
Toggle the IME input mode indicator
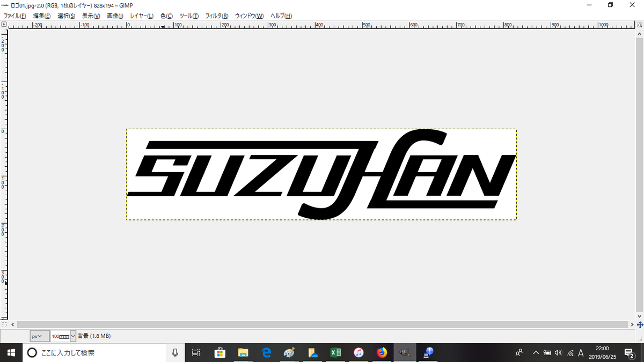[x=580, y=353]
